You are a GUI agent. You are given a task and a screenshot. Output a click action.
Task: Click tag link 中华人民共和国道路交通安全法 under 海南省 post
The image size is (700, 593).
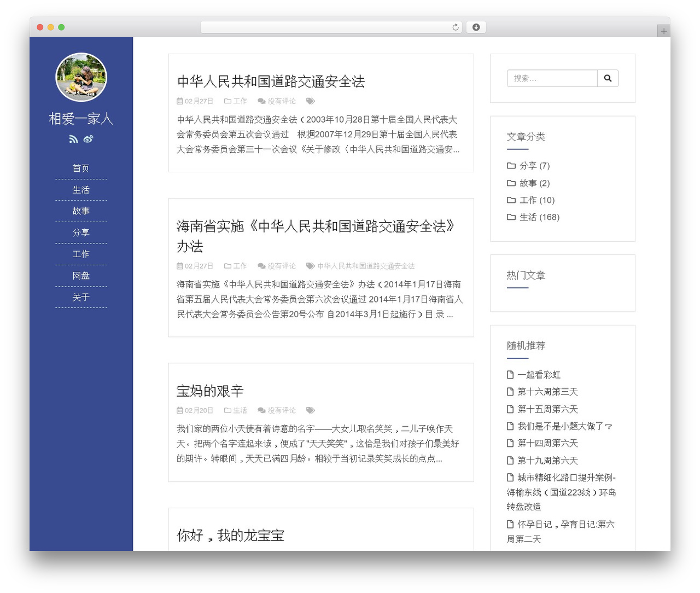[x=366, y=266]
